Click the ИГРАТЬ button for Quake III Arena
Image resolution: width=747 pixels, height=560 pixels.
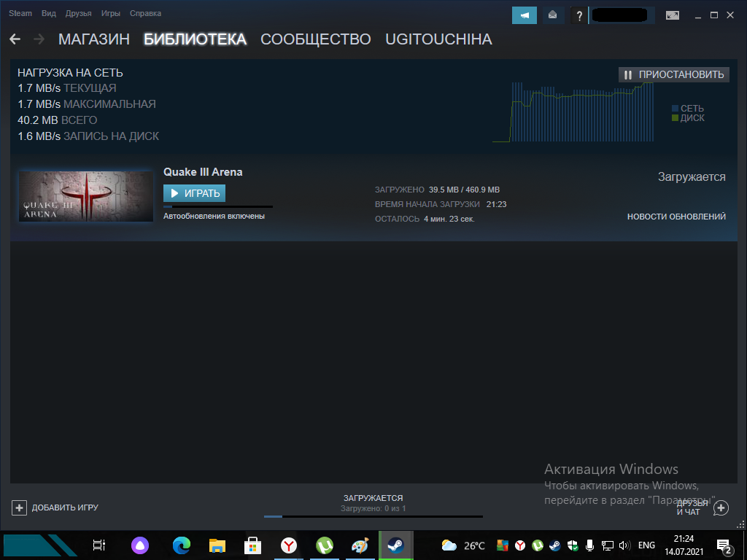click(x=194, y=193)
